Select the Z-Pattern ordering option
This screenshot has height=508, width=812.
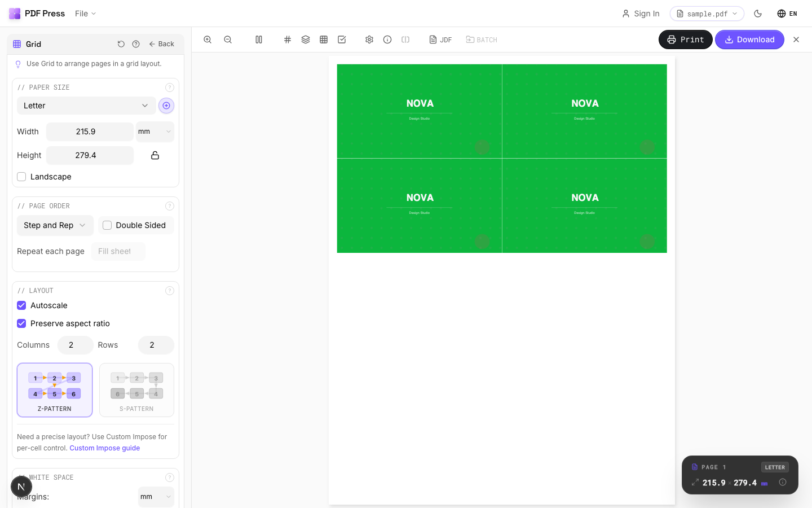pyautogui.click(x=55, y=390)
